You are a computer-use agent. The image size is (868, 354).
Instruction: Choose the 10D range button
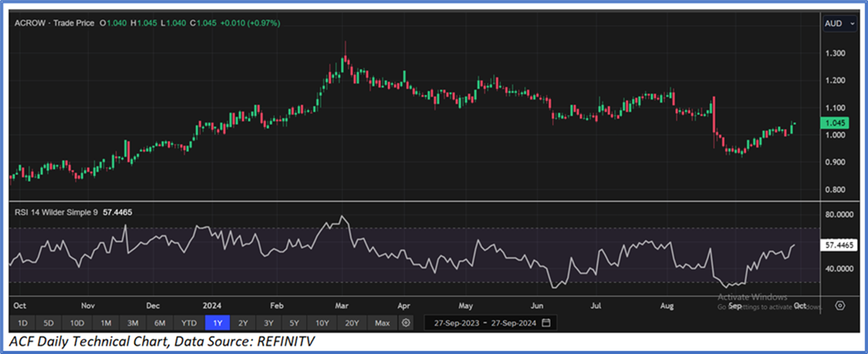(x=77, y=322)
